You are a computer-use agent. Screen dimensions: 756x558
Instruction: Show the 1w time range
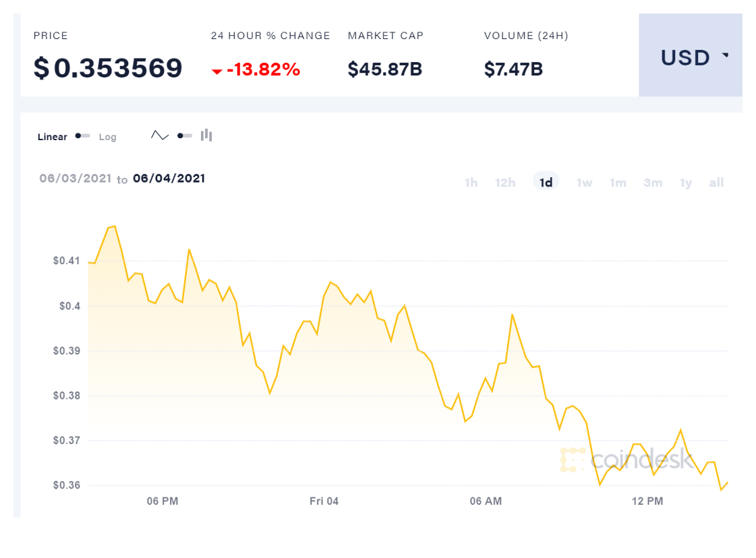pos(584,183)
